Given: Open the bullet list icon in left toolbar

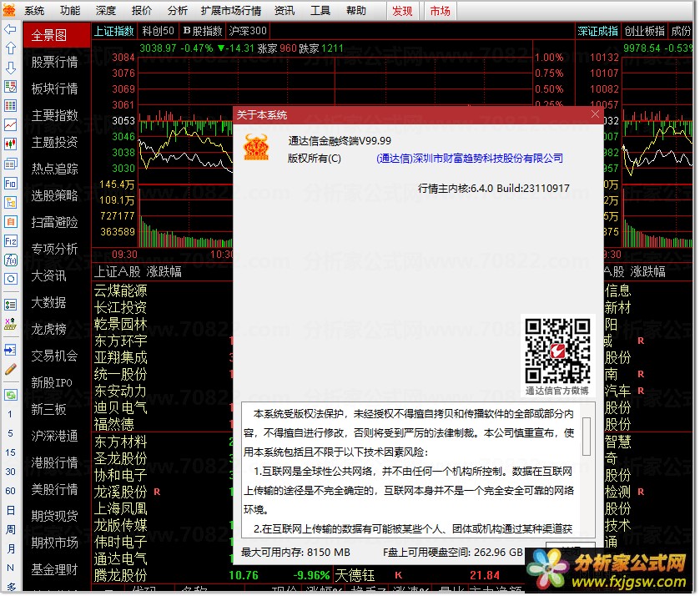Looking at the screenshot, I should pos(10,305).
